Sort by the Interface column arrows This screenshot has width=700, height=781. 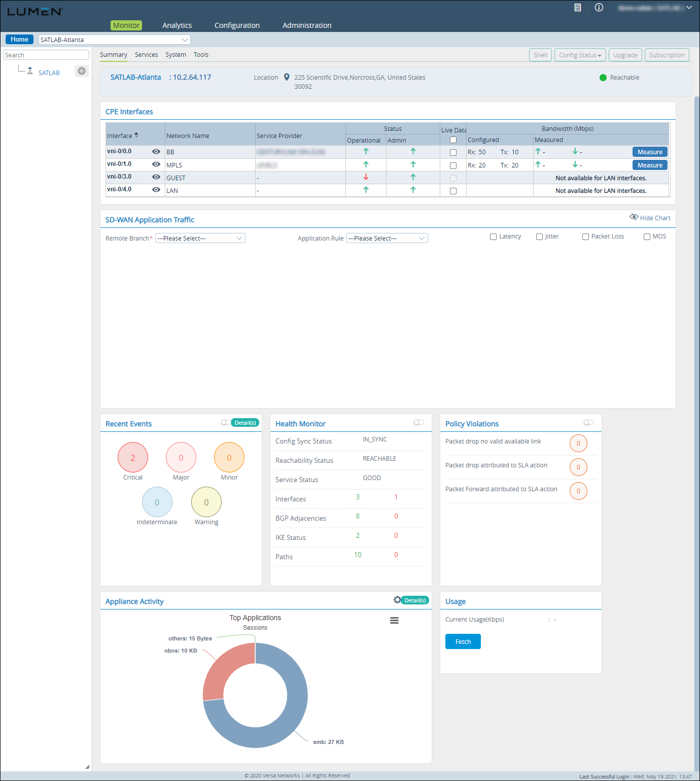pyautogui.click(x=136, y=135)
